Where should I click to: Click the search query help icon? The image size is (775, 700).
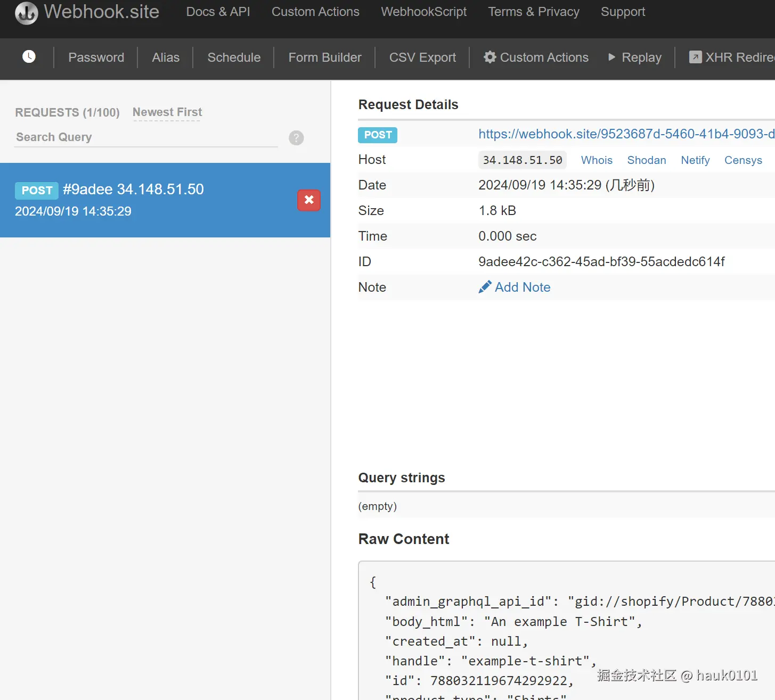(x=296, y=138)
